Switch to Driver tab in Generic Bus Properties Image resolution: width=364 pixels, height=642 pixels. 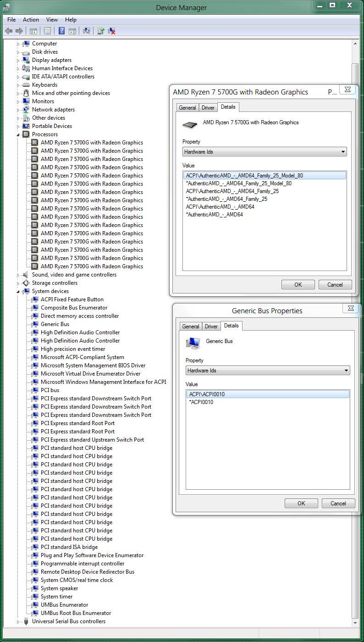pyautogui.click(x=211, y=327)
